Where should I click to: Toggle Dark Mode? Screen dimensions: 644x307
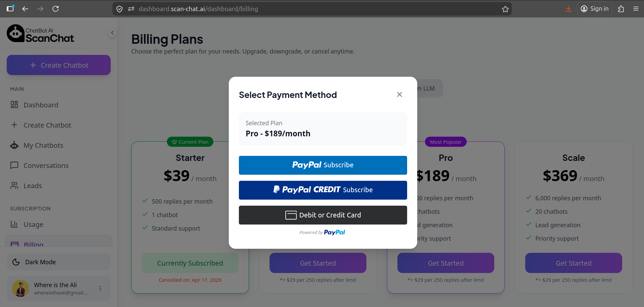pos(59,262)
